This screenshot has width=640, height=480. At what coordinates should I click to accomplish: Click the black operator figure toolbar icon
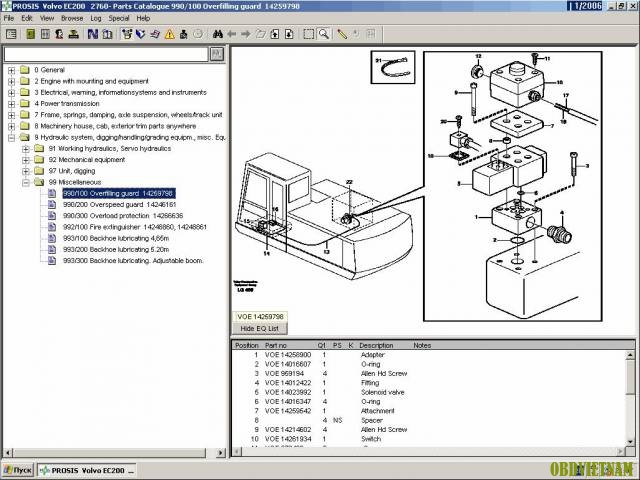(184, 34)
